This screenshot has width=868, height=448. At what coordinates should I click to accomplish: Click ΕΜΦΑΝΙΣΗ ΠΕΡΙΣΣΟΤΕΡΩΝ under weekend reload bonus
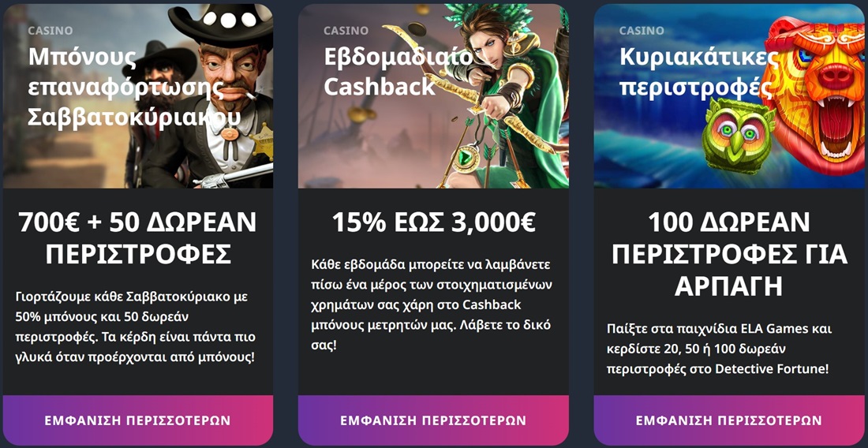click(x=138, y=420)
